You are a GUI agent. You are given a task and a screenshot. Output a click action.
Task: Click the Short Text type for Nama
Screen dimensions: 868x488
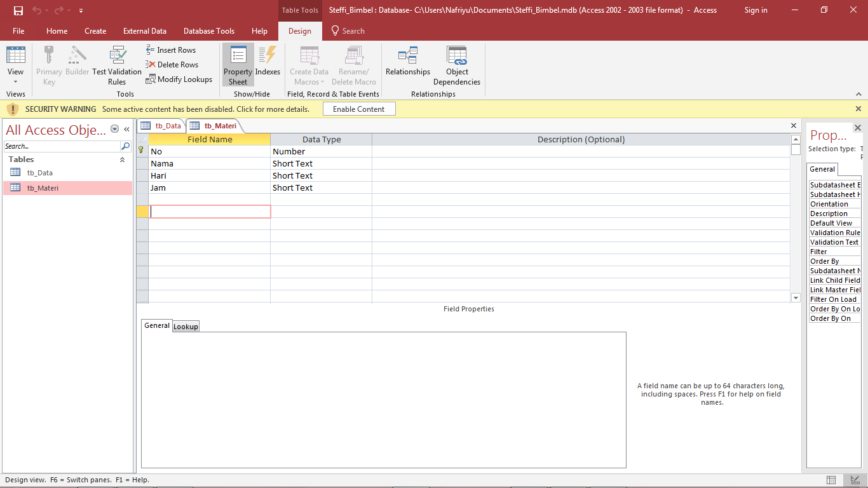(321, 164)
